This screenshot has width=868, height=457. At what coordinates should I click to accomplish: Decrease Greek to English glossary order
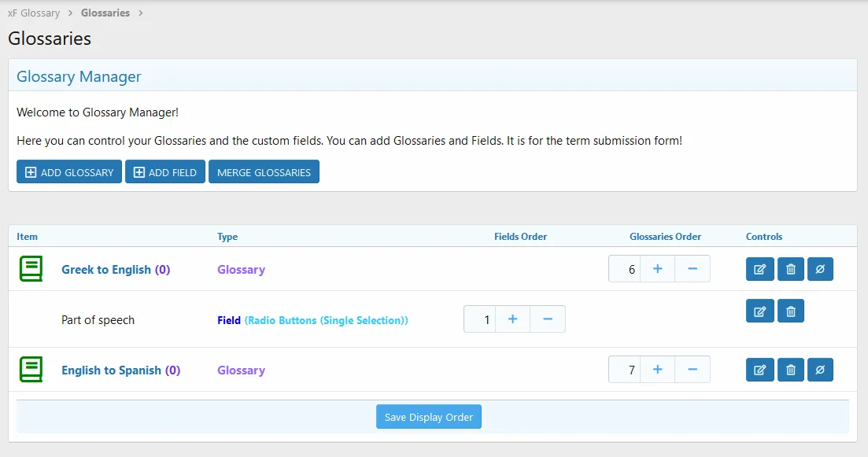[x=693, y=269]
